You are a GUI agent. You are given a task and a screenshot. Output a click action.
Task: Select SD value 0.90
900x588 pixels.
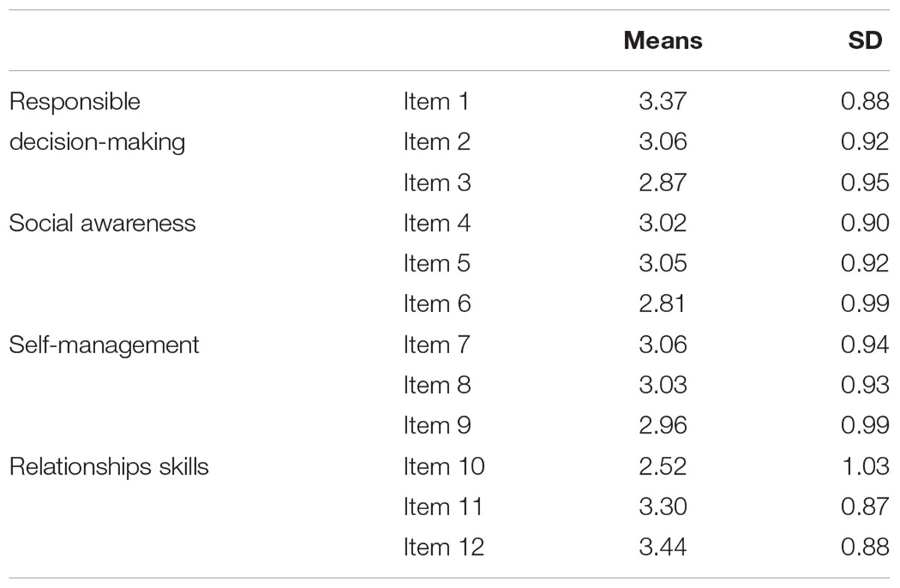(865, 223)
